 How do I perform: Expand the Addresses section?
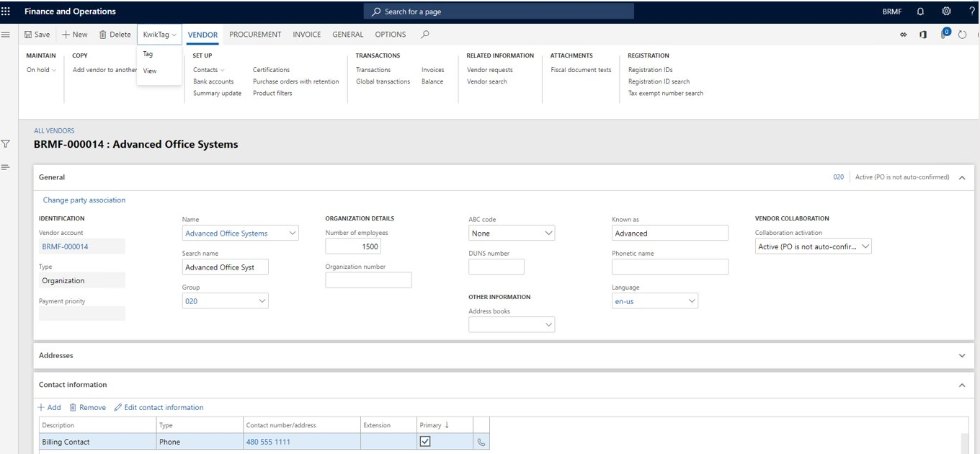962,355
